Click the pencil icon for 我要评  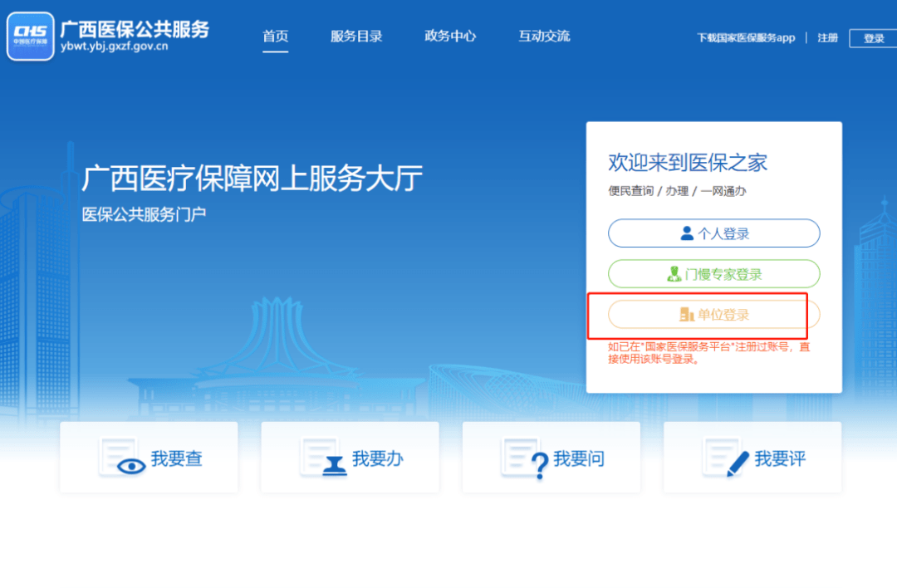(738, 464)
